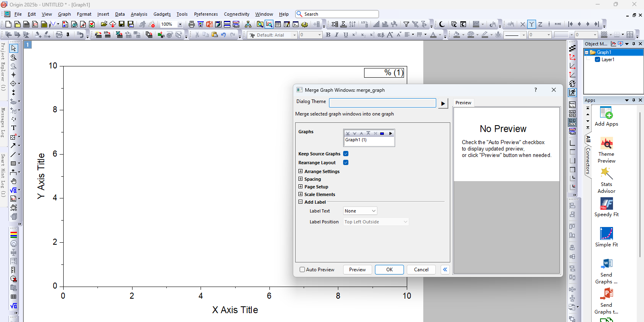Open the Analysis menu

tap(139, 14)
